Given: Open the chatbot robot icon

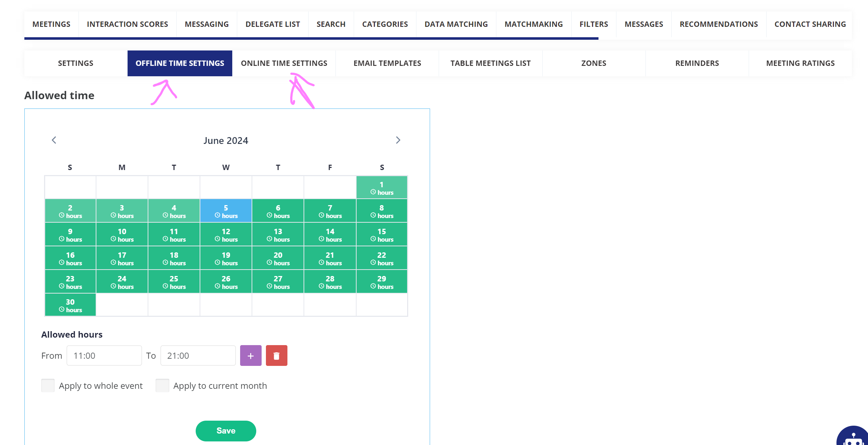Looking at the screenshot, I should pyautogui.click(x=853, y=437).
